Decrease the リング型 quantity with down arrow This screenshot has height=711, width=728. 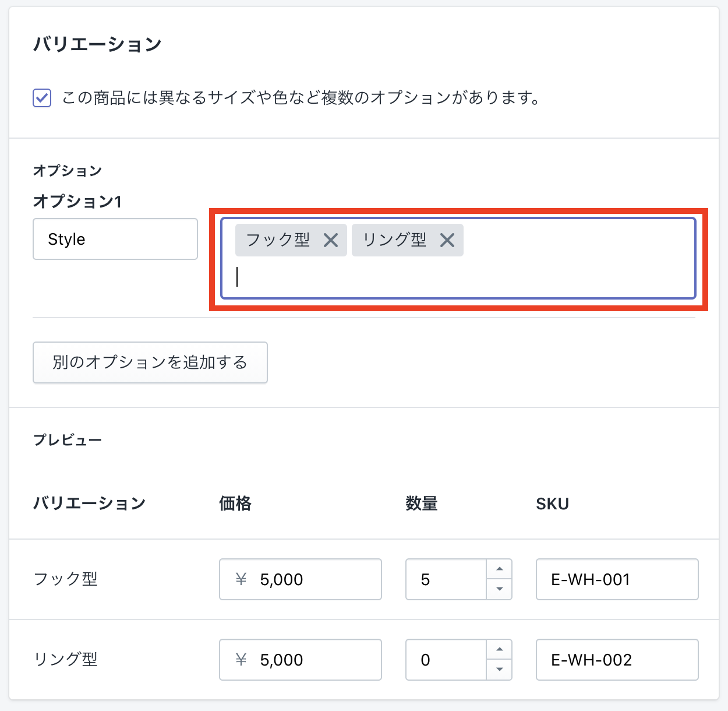tap(499, 670)
